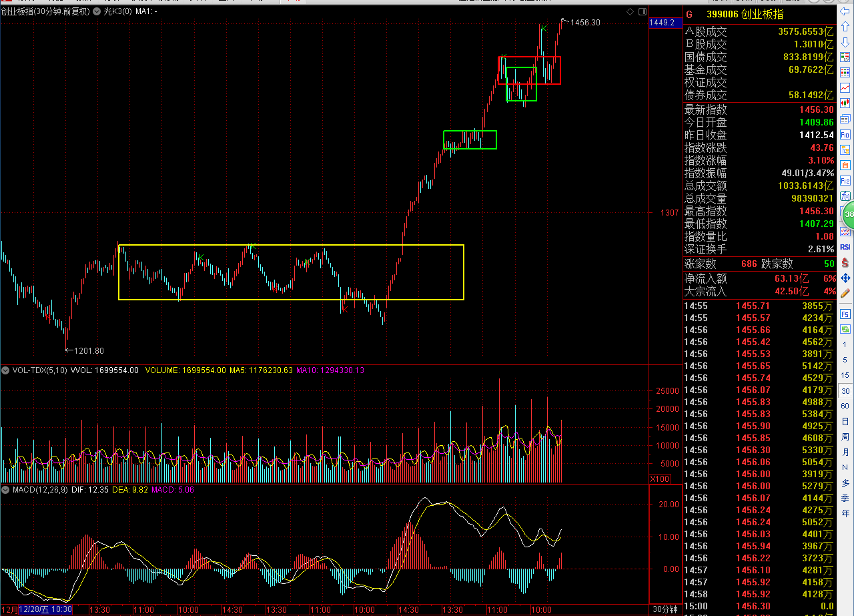Select the 1-minute period

845,344
